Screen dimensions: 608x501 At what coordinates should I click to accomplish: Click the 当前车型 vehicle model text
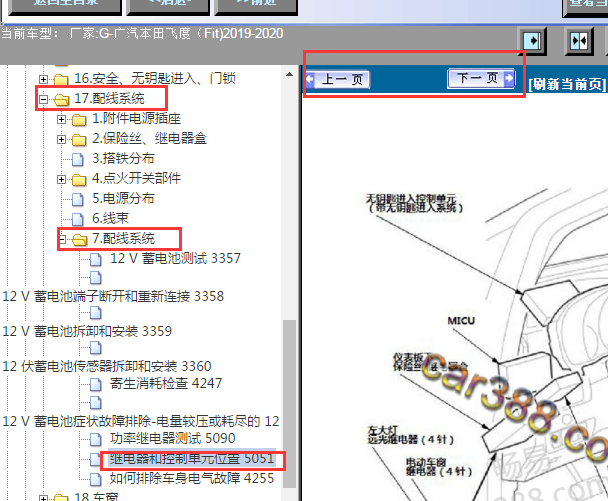click(142, 33)
